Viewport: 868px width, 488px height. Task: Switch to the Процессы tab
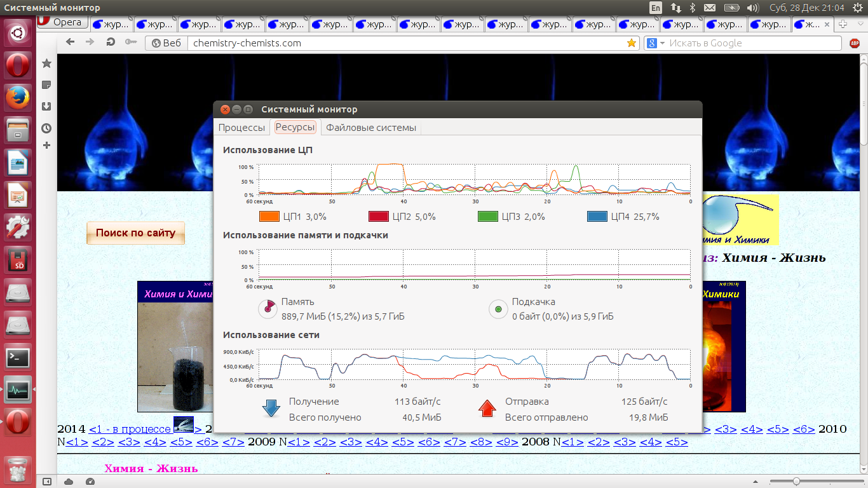[x=241, y=128]
